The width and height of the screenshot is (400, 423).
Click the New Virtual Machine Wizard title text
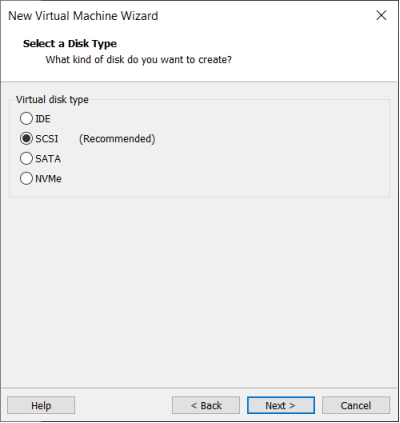pos(83,16)
